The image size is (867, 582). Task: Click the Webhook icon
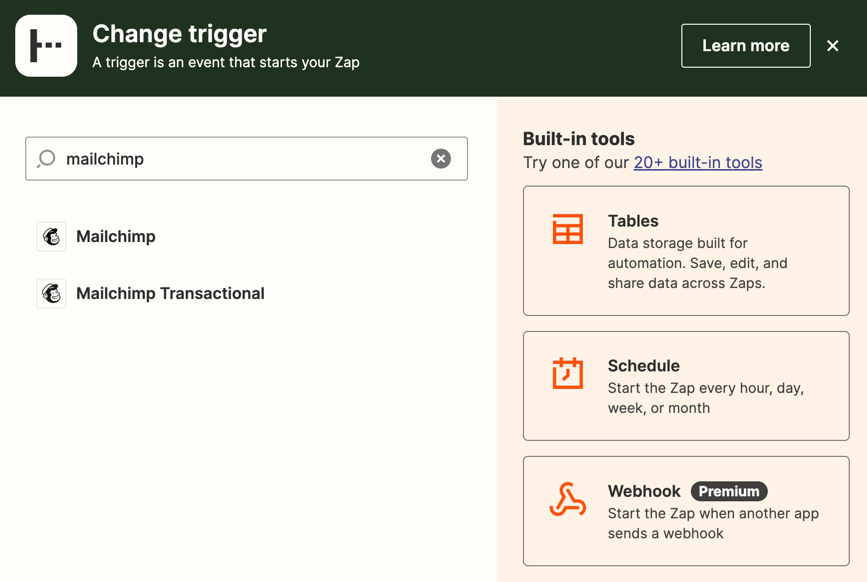[x=568, y=499]
